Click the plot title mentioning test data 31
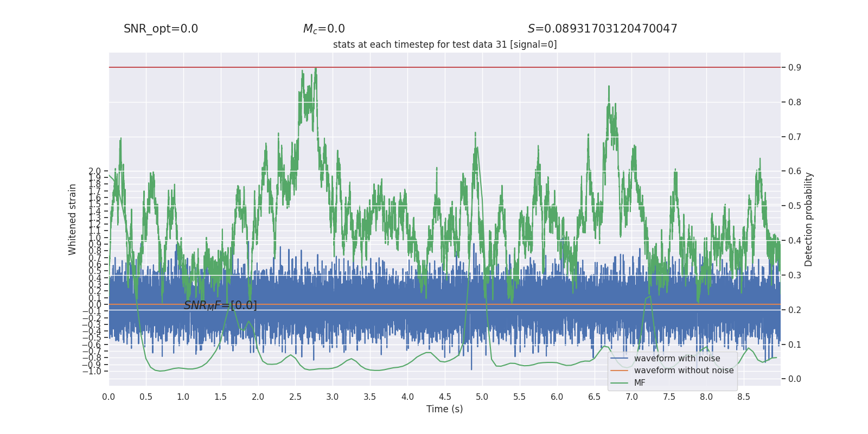The height and width of the screenshot is (434, 868). 445,44
